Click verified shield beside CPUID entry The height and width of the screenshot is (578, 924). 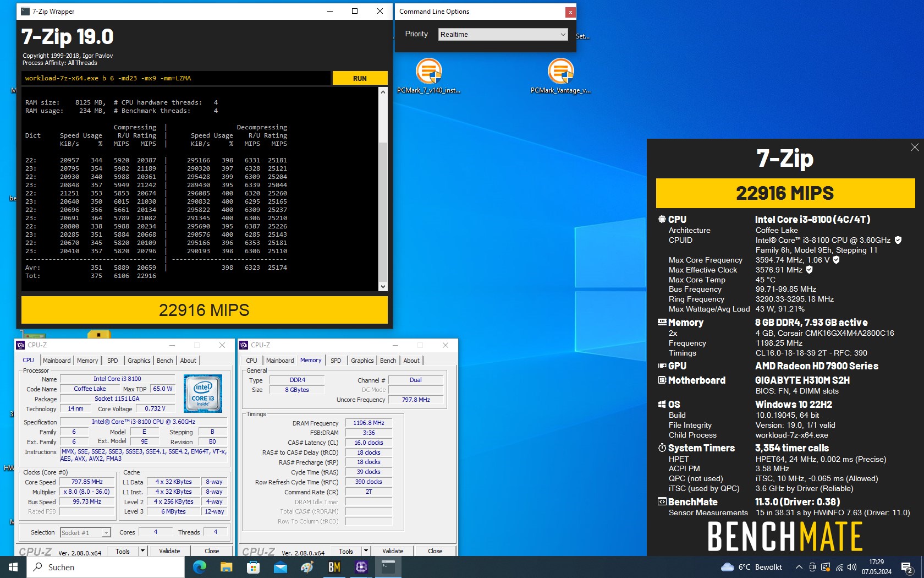coord(898,240)
